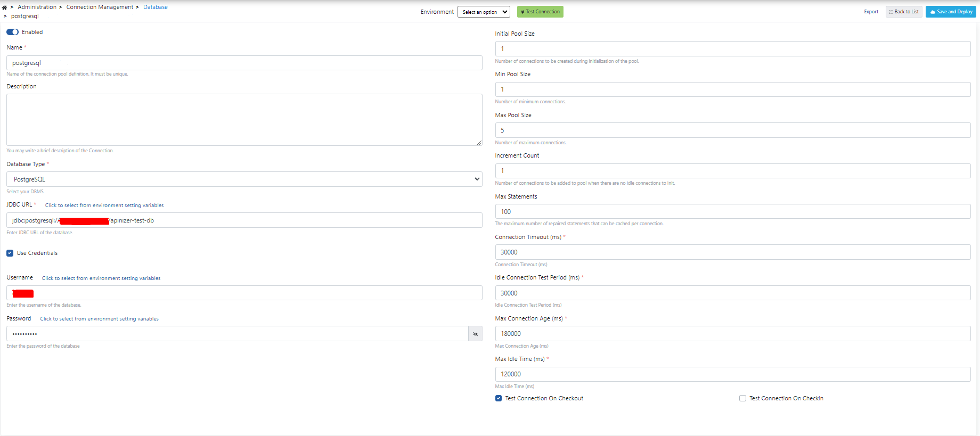Open the Environment dropdown
980x436 pixels.
coord(484,12)
